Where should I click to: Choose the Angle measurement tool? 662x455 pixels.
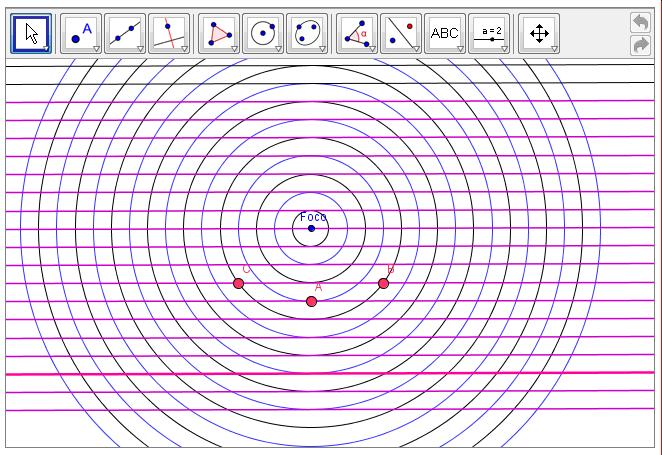[x=356, y=33]
